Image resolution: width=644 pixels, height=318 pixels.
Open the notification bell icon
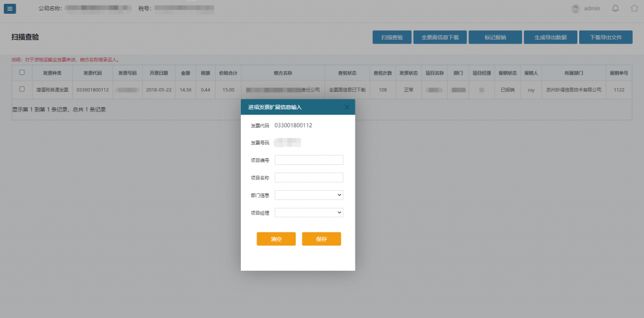coord(615,8)
